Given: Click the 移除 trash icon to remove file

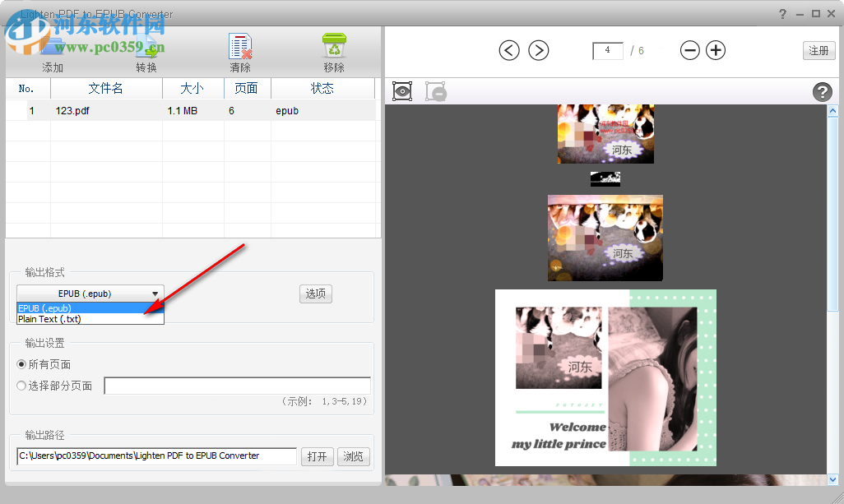Looking at the screenshot, I should coord(333,43).
